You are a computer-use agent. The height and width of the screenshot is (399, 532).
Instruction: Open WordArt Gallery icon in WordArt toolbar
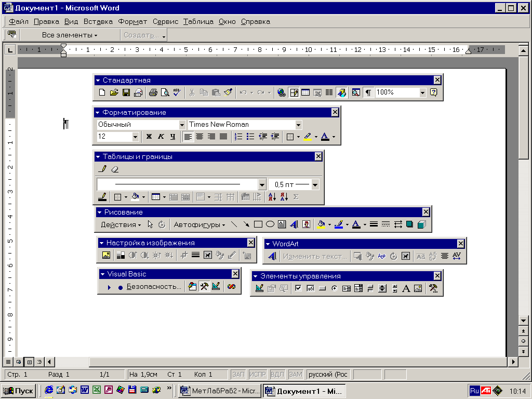(272, 256)
